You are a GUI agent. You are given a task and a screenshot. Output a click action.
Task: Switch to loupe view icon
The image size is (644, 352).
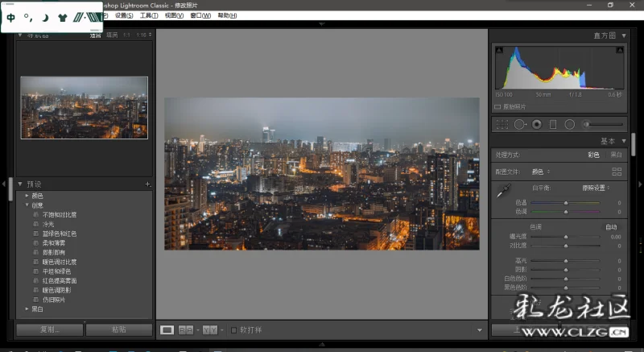[167, 329]
